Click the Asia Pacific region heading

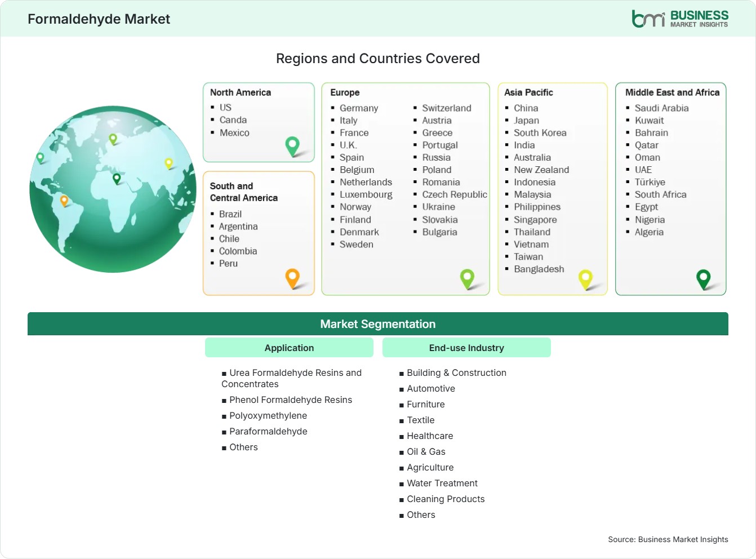(528, 92)
